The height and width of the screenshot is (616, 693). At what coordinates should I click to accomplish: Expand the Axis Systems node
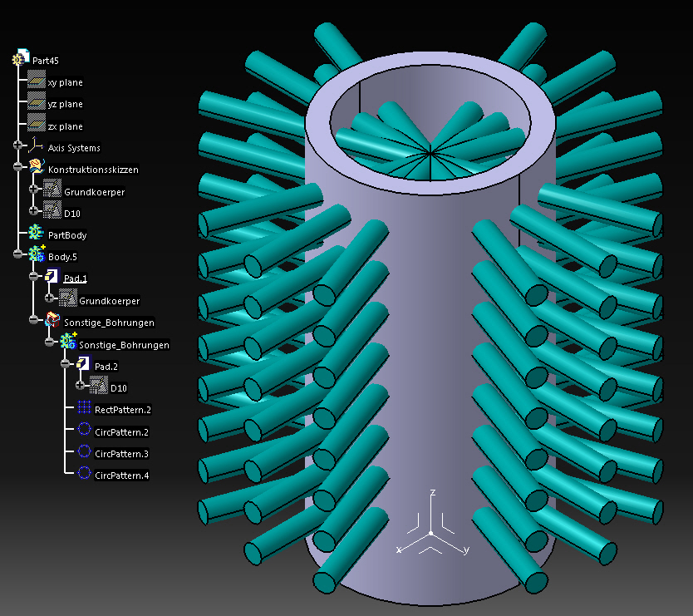coord(17,145)
